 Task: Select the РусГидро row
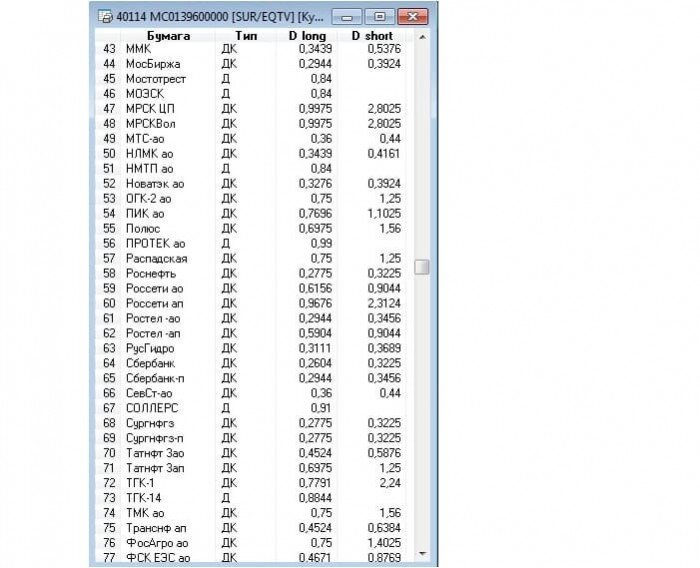(x=251, y=348)
